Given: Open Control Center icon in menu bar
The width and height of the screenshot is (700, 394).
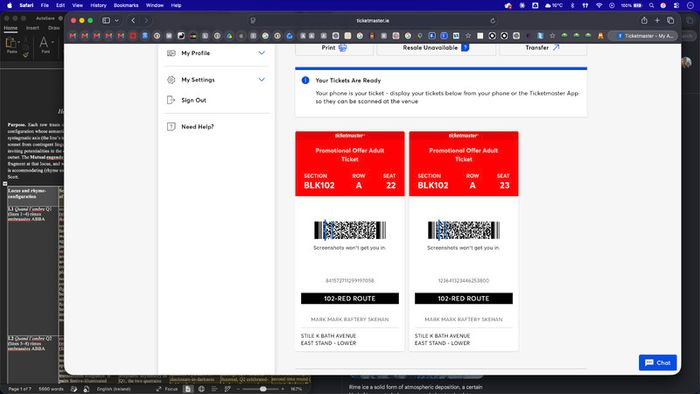Looking at the screenshot, I should pyautogui.click(x=676, y=5).
